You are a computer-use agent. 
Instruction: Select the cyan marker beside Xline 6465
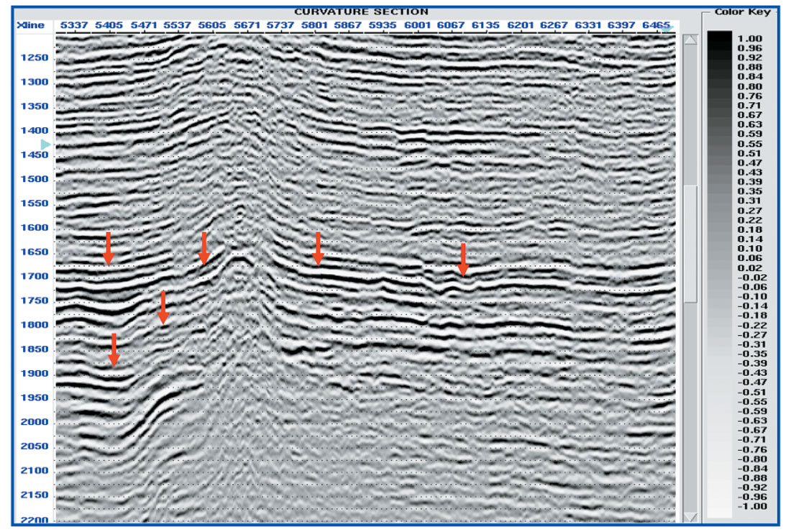coord(668,28)
